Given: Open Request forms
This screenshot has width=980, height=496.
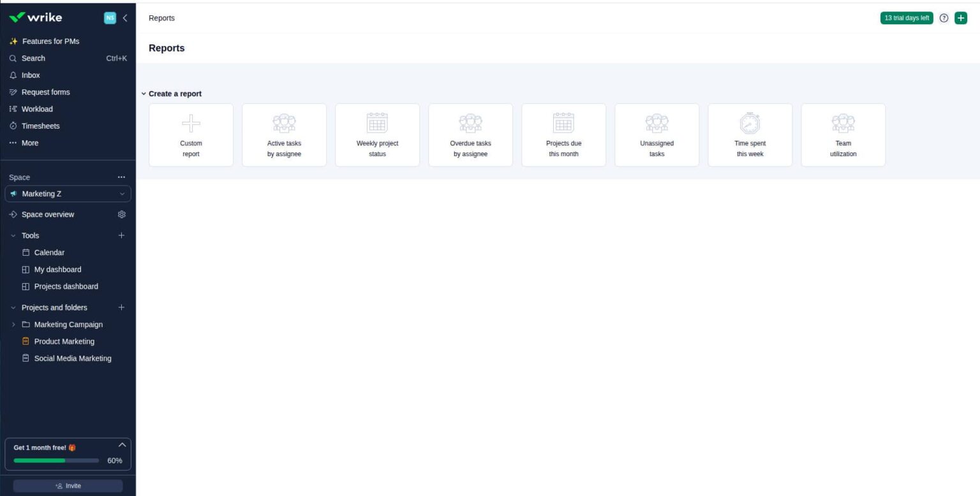Looking at the screenshot, I should 45,92.
